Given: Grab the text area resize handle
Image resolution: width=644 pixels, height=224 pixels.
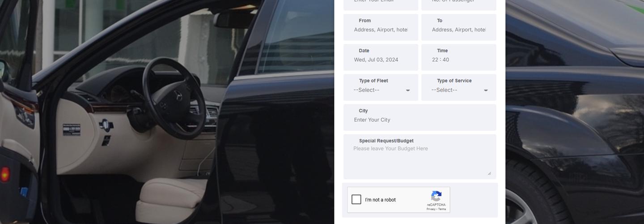Looking at the screenshot, I should coord(489,173).
